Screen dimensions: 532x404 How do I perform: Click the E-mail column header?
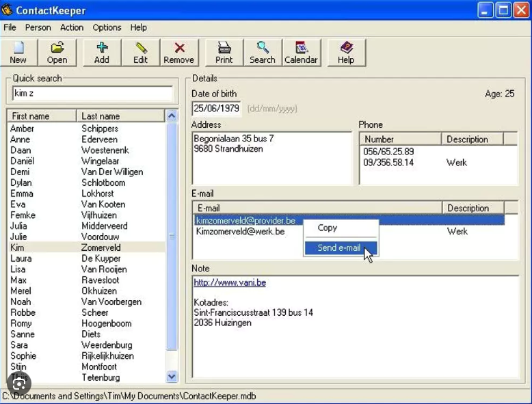click(317, 208)
